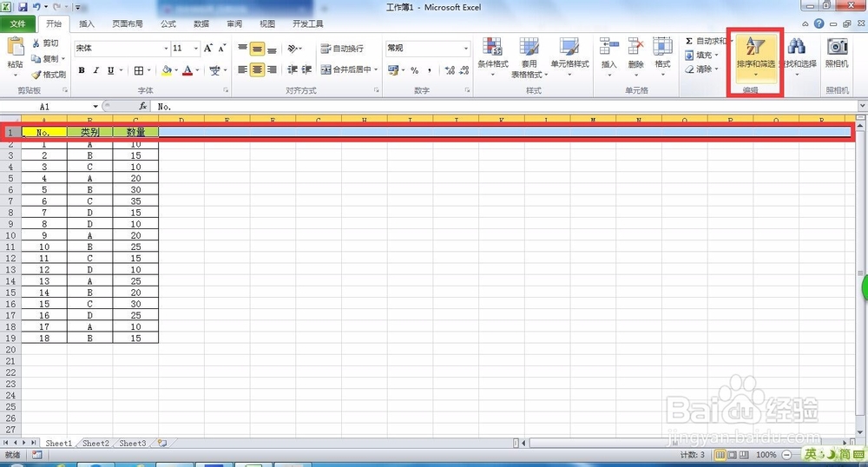Viewport: 868px width, 467px height.
Task: Click increase decimal icon
Action: [x=450, y=70]
